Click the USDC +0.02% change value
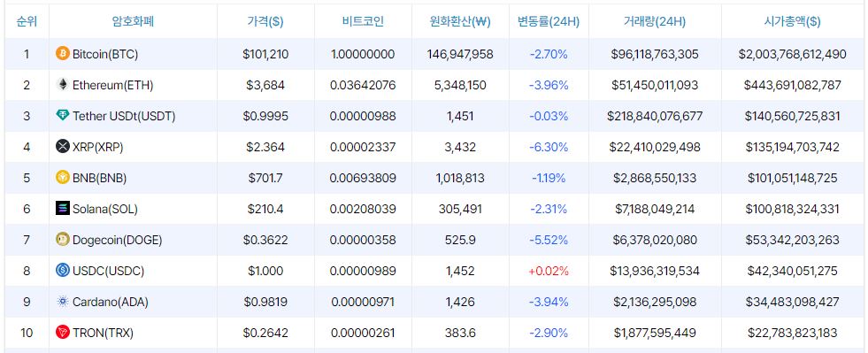 tap(549, 271)
